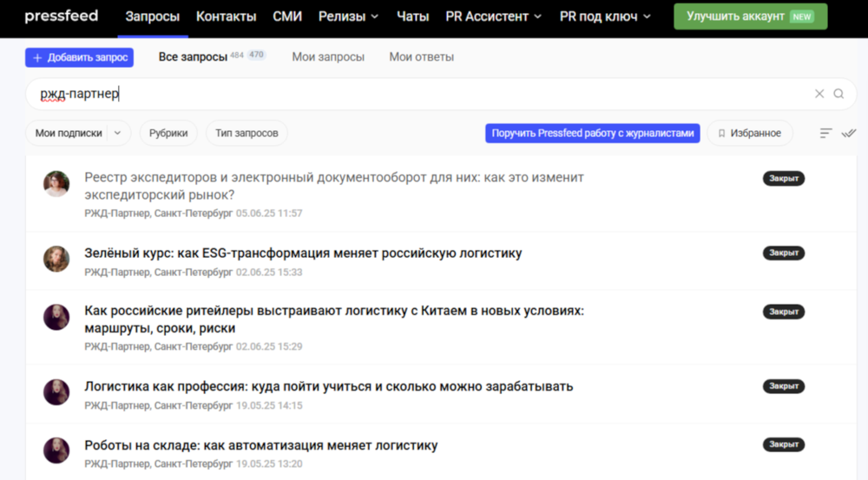Go to the Контакты section
Viewport: 868px width, 480px height.
tap(226, 16)
